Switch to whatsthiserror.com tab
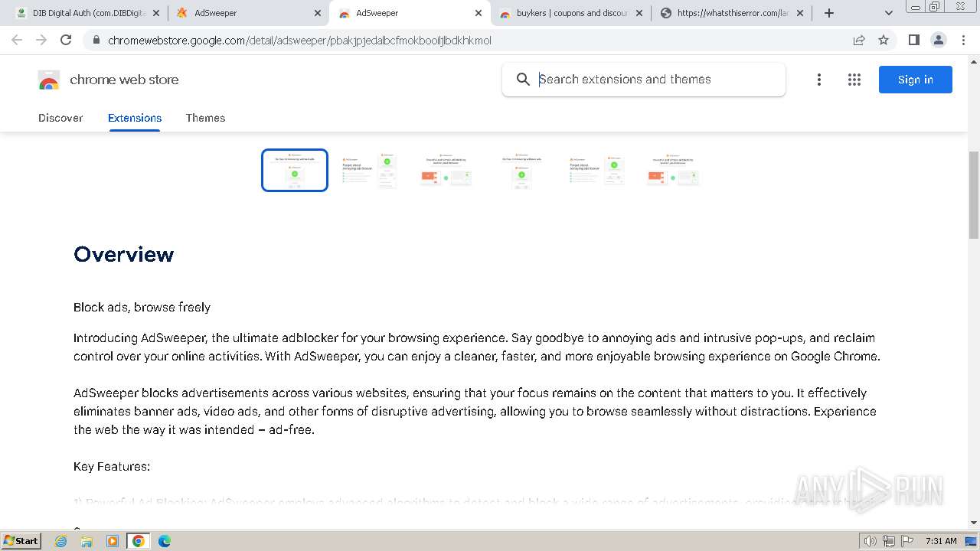This screenshot has width=980, height=551. (x=731, y=13)
